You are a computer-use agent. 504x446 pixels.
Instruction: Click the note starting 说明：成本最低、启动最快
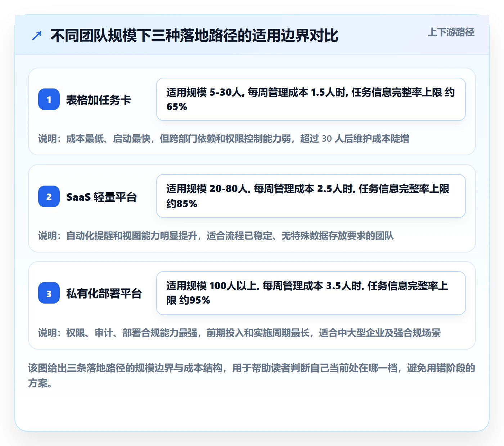(224, 139)
